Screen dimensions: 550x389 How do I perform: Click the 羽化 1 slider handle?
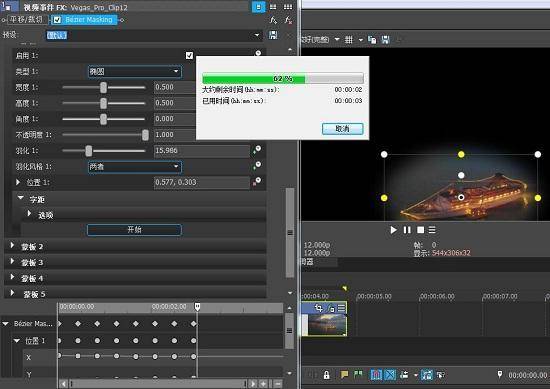pos(89,151)
